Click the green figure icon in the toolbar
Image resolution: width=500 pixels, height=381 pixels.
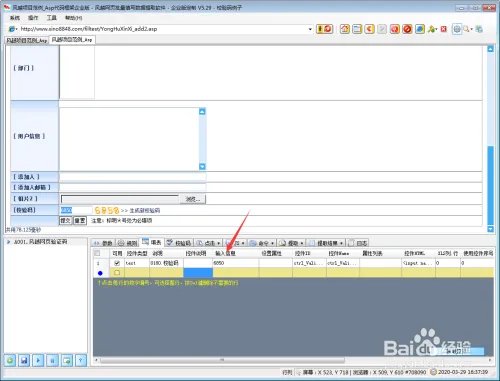431,29
